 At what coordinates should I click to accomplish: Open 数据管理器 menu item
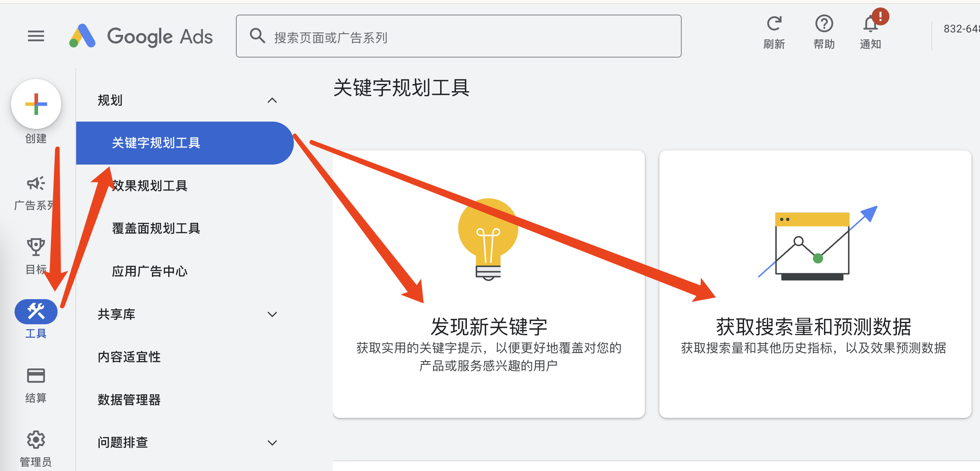129,400
